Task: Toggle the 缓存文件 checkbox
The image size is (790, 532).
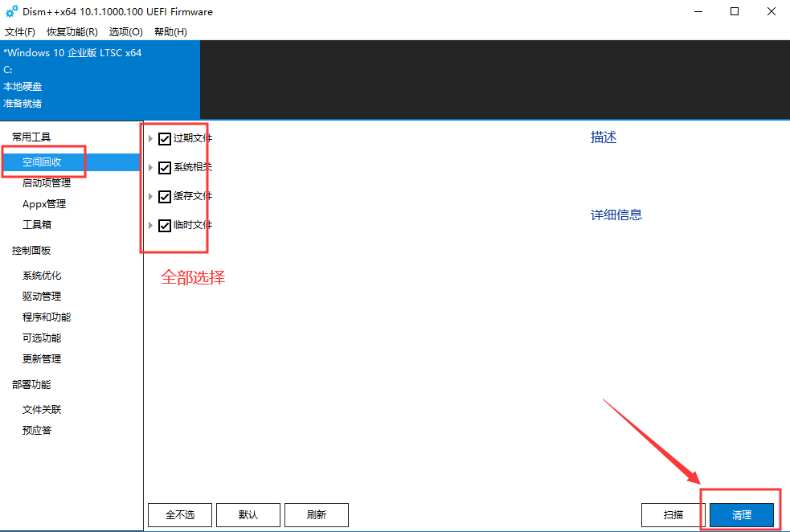Action: 166,196
